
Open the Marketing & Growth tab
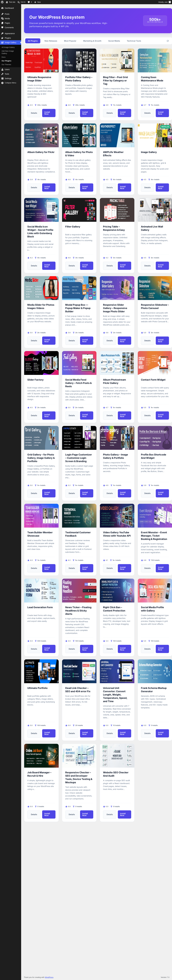(x=92, y=41)
